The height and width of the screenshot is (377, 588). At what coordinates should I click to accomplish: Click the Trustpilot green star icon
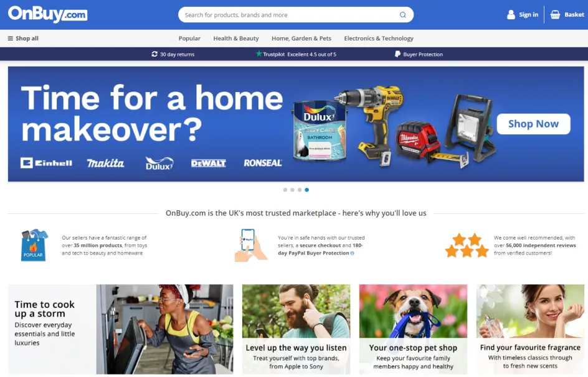tap(258, 54)
